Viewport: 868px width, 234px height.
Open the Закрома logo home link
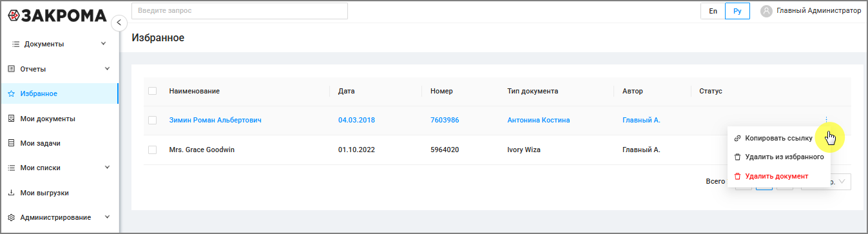click(57, 15)
